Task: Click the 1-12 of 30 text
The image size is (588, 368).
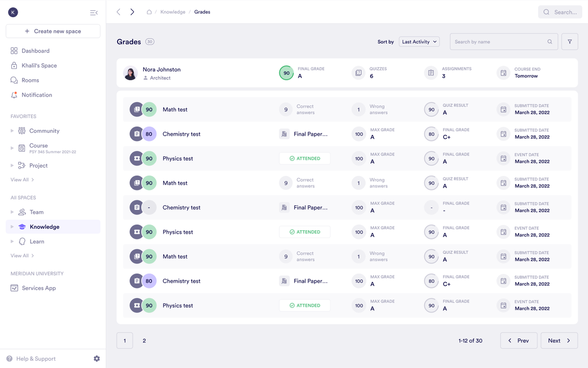Action: coord(470,341)
